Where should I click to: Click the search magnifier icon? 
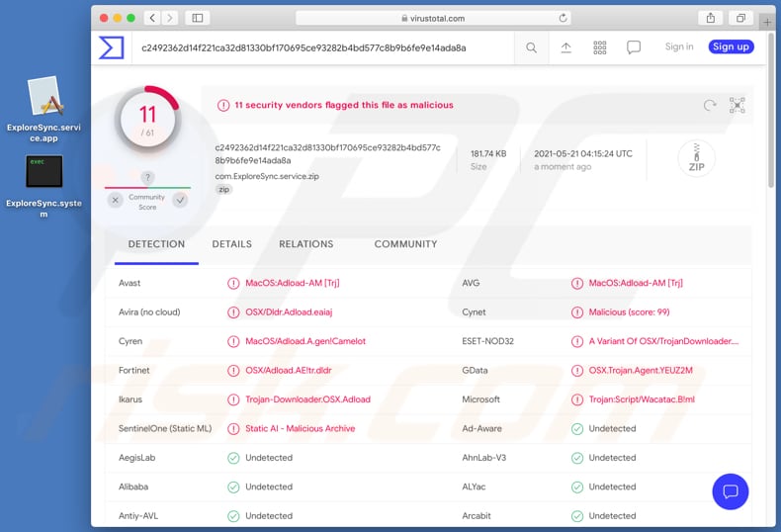pyautogui.click(x=532, y=47)
